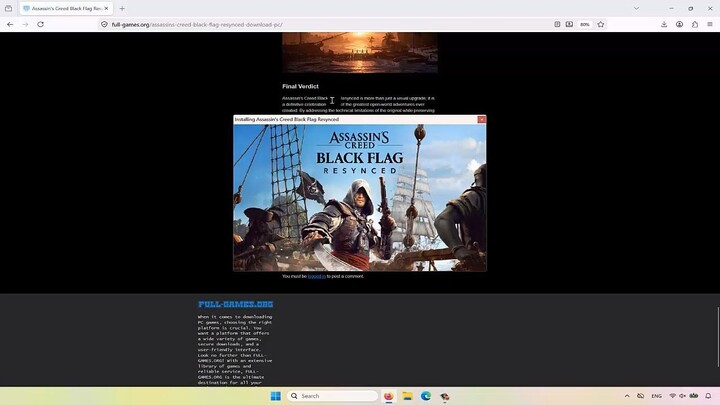The height and width of the screenshot is (405, 720).
Task: Open File Explorer from the taskbar
Action: [x=407, y=396]
